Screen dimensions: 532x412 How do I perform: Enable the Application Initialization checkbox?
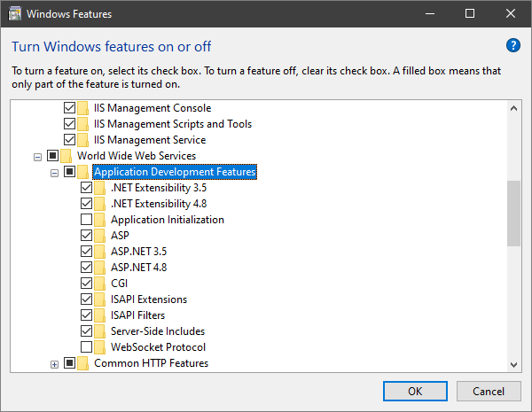pos(87,220)
